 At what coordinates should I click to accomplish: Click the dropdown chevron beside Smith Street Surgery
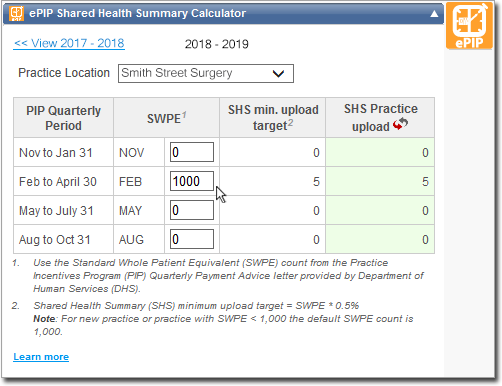pyautogui.click(x=278, y=73)
